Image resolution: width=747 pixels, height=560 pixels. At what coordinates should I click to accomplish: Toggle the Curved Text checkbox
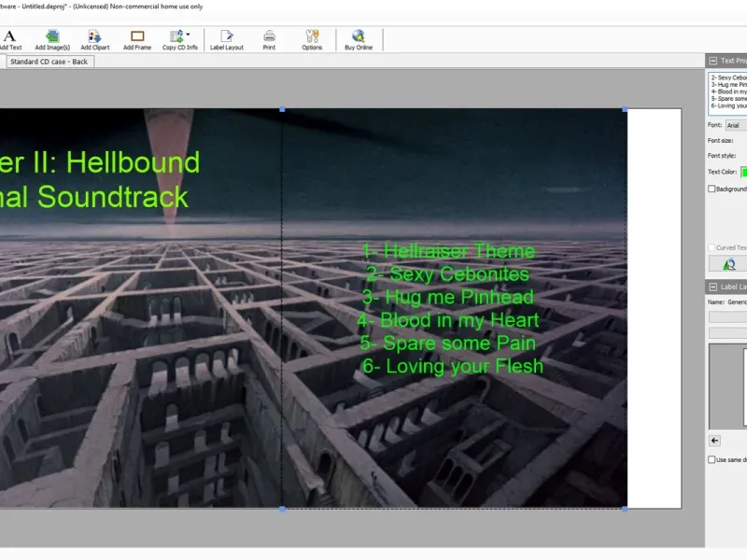(x=712, y=247)
